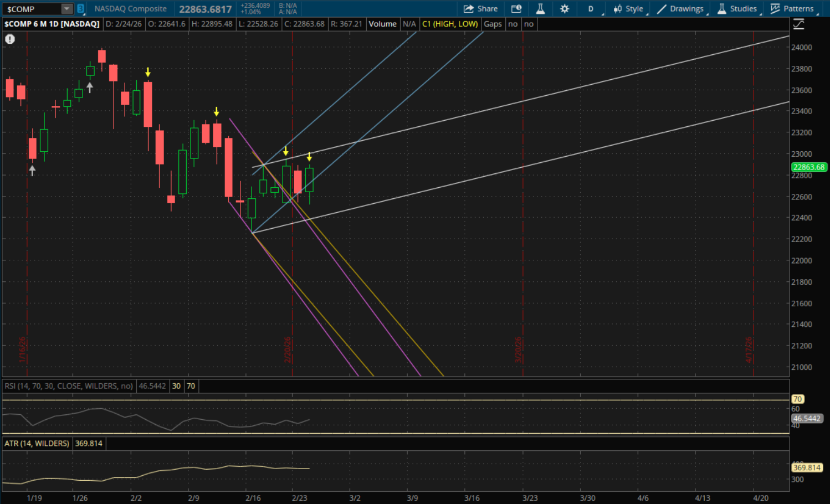Click the $COMP symbol input field
This screenshot has height=504, width=830.
coord(32,9)
